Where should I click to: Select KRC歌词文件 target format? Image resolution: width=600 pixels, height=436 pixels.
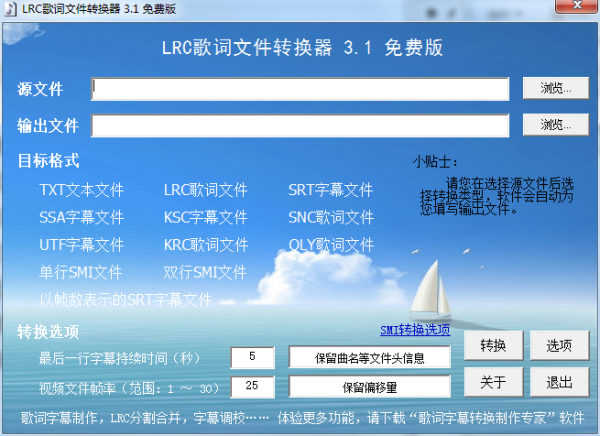(x=206, y=245)
